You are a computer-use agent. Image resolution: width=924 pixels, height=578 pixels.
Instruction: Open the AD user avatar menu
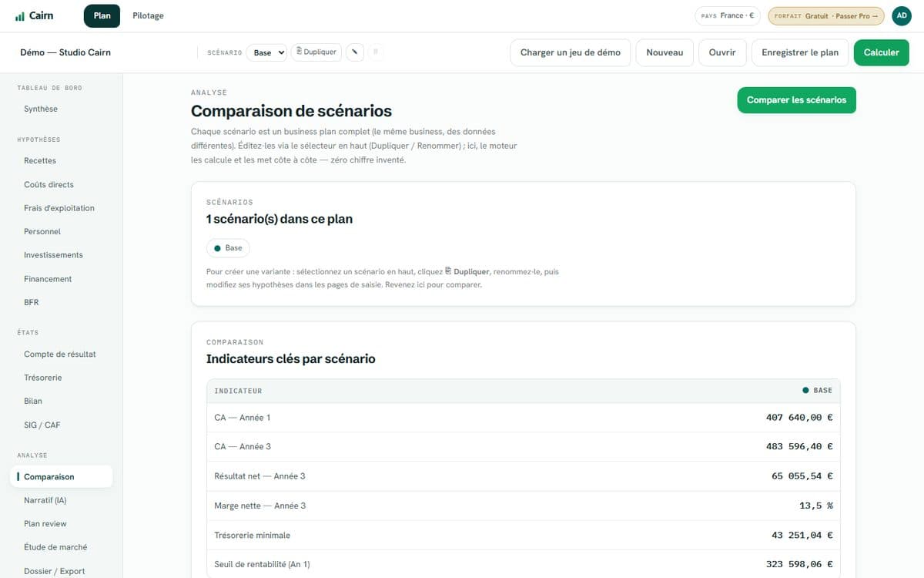pos(902,15)
